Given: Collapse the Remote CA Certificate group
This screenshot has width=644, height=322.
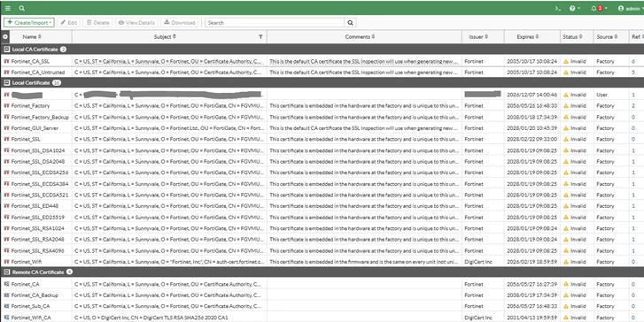Looking at the screenshot, I should (6, 272).
